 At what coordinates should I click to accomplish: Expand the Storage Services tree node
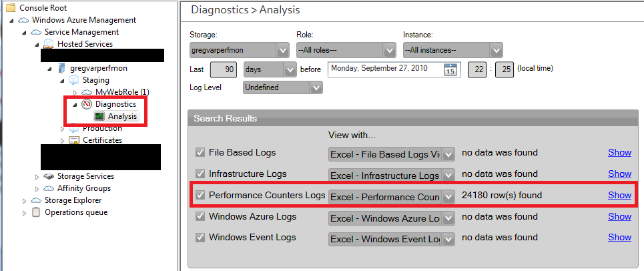click(37, 177)
